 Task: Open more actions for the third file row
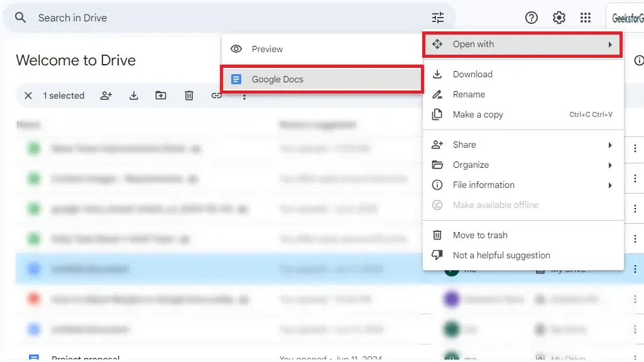click(635, 209)
